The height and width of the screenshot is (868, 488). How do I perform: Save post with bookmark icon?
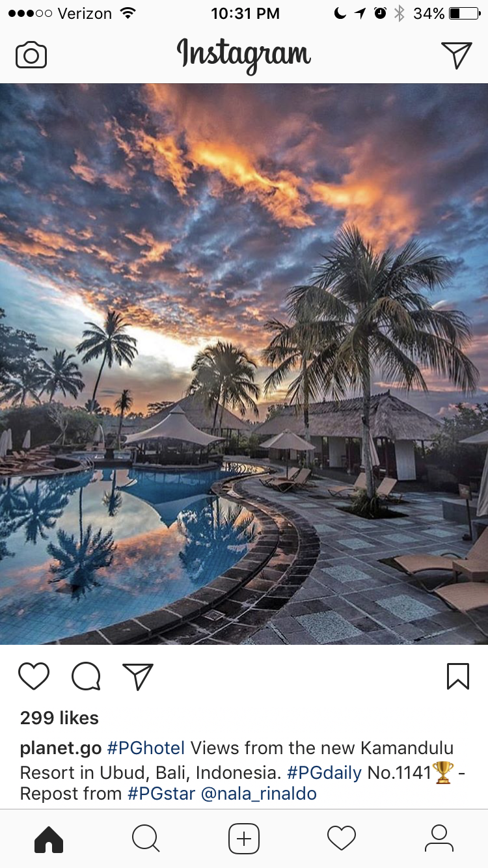point(458,676)
